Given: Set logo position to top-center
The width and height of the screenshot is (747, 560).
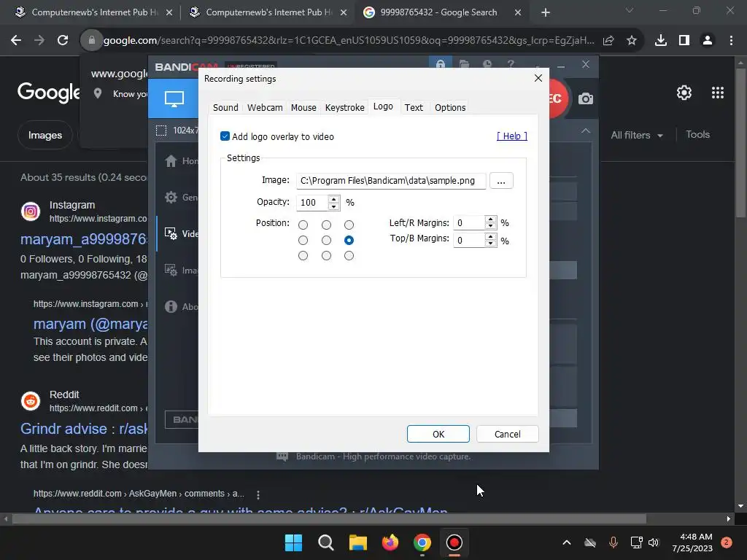Looking at the screenshot, I should point(326,225).
